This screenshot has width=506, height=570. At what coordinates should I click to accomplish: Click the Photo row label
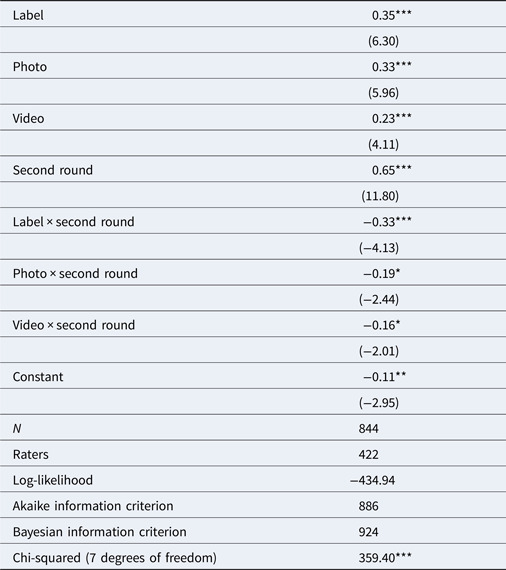click(x=30, y=67)
